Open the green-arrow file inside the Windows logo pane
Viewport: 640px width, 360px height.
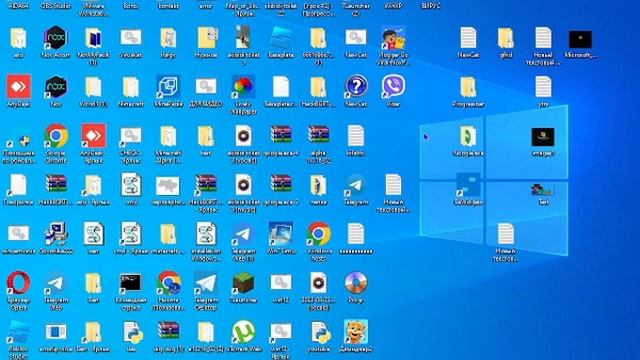point(468,136)
